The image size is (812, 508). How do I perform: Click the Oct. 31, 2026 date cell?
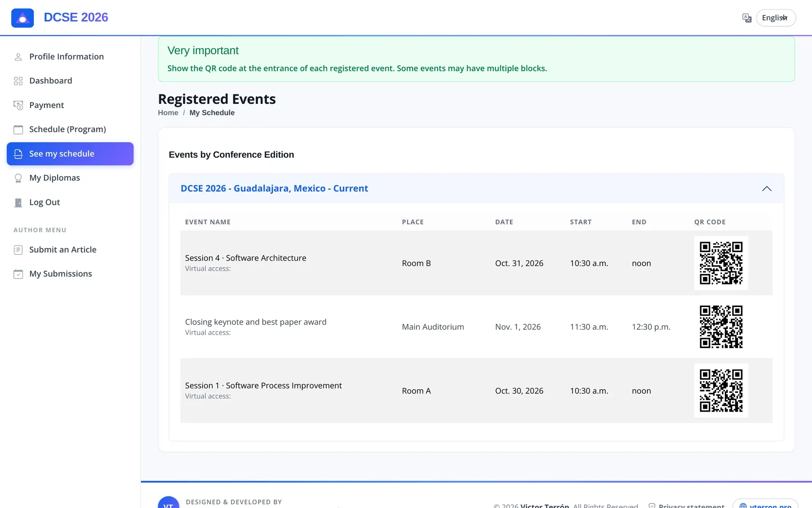519,263
